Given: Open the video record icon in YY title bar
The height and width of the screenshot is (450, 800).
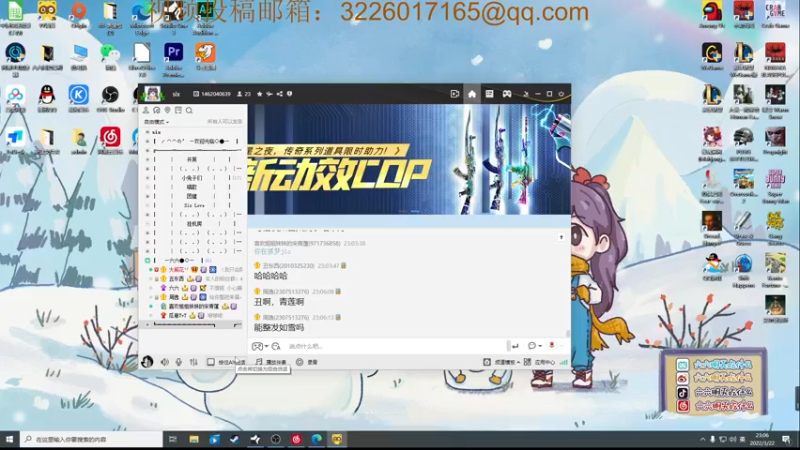Looking at the screenshot, I should click(x=455, y=94).
